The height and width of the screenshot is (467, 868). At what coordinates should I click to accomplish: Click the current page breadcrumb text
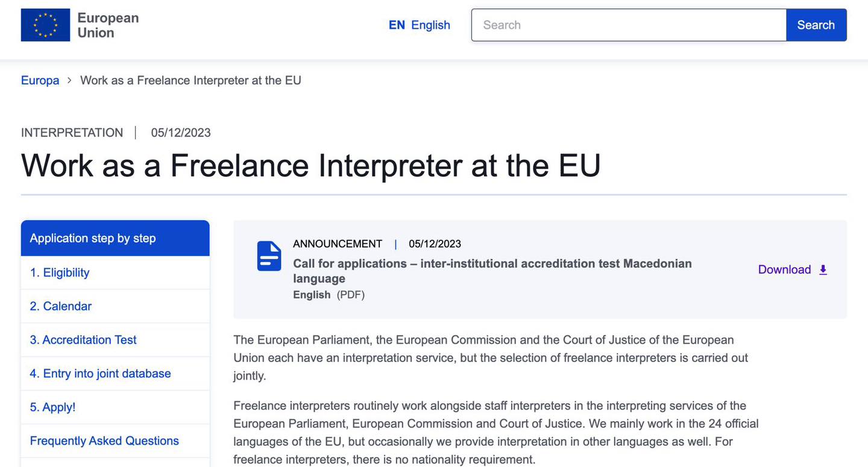click(x=190, y=80)
